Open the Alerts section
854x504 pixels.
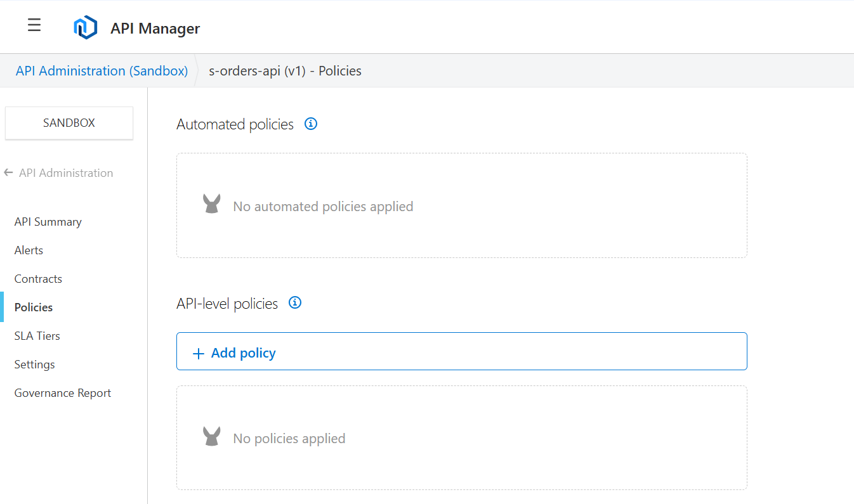[29, 250]
